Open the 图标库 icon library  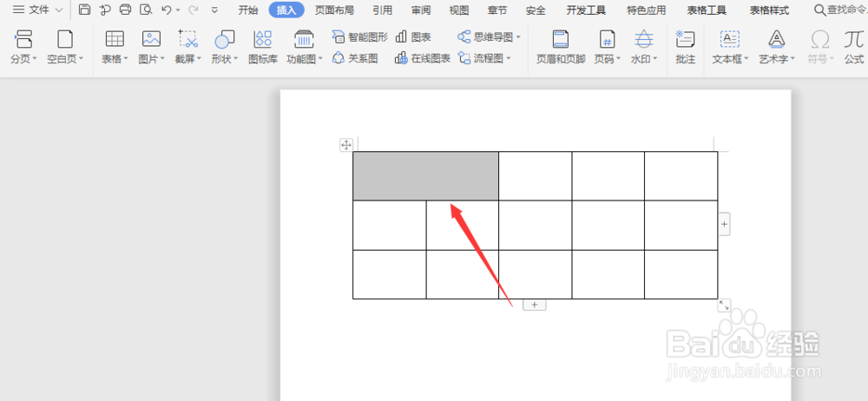262,47
